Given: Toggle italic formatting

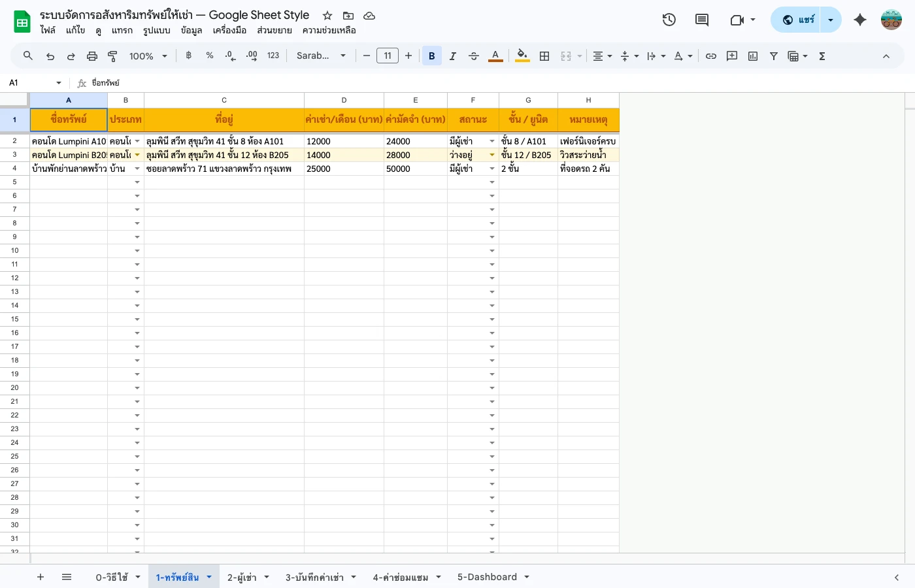Looking at the screenshot, I should point(453,56).
